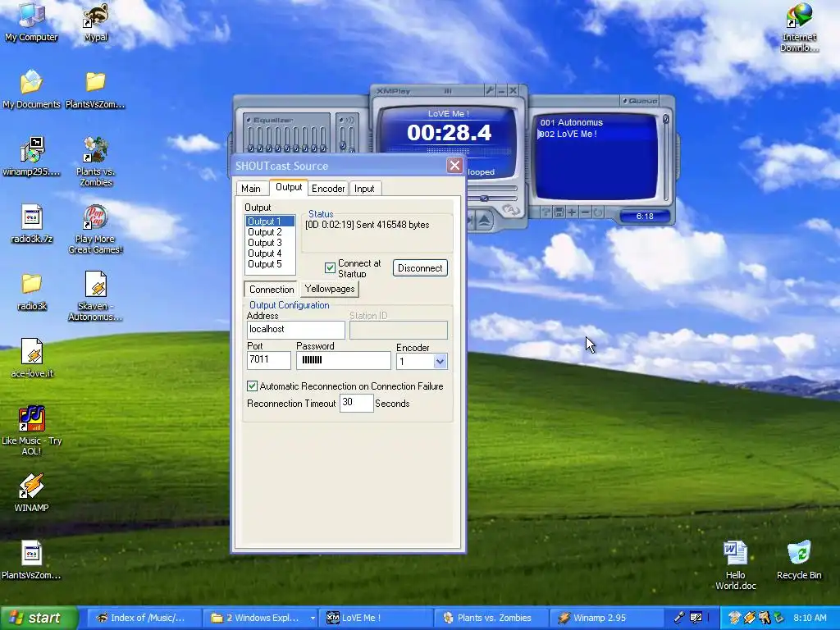The height and width of the screenshot is (630, 840).
Task: Switch to LoVE Me ! XMPlay taskbar button
Action: [x=377, y=618]
